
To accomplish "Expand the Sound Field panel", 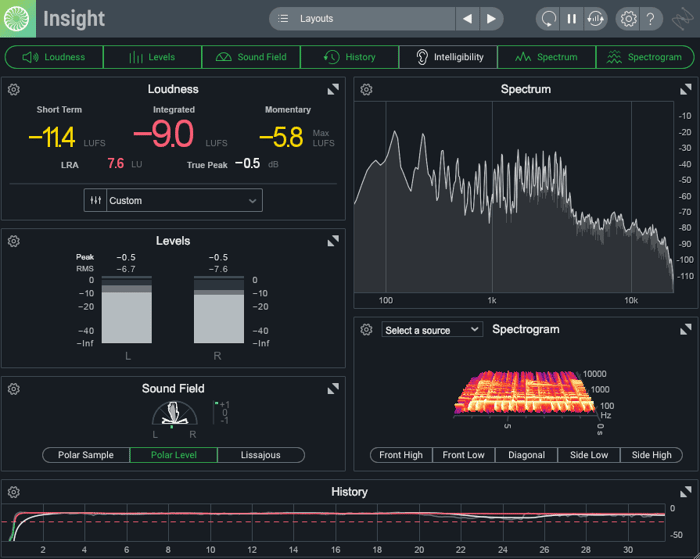I will (x=333, y=389).
